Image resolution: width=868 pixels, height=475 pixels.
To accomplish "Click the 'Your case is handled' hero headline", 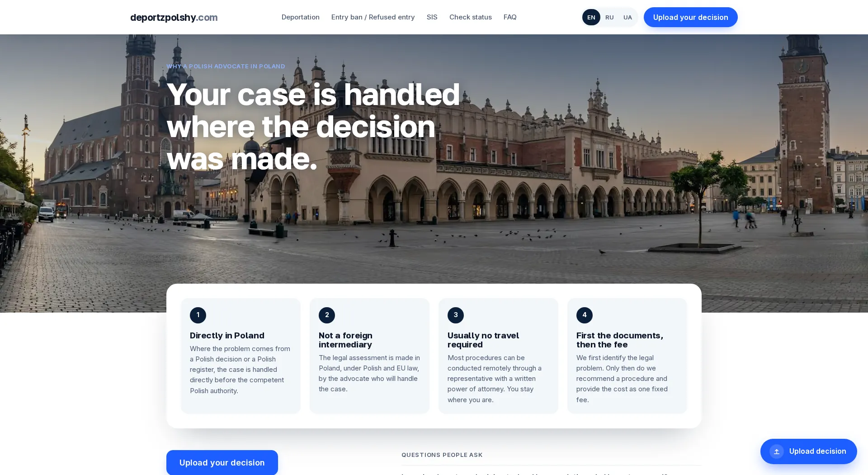I will [x=313, y=127].
